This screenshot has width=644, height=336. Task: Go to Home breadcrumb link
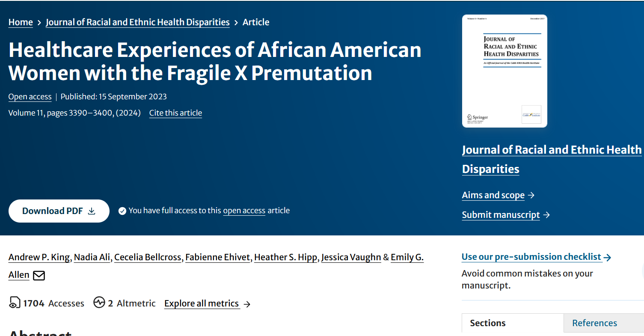[21, 22]
